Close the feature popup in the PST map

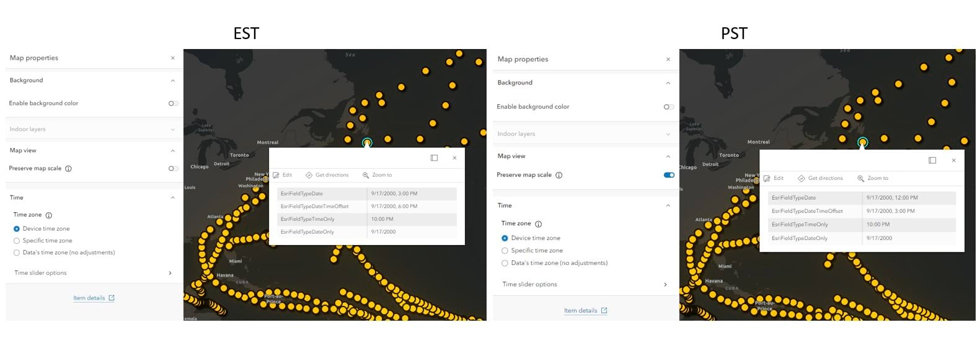pyautogui.click(x=953, y=161)
